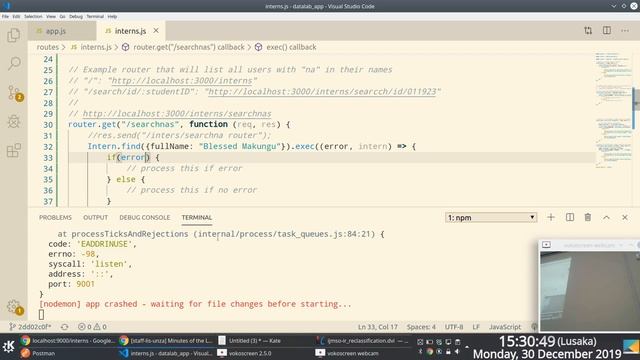The image size is (640, 360).
Task: Switch to the OUTPUT panel tab
Action: point(96,218)
